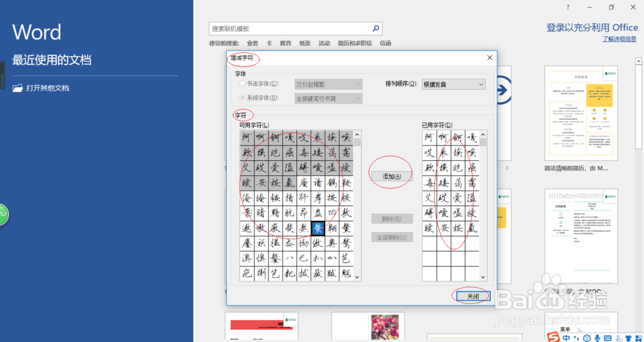Open the 全新硬笔行书简 font dropdown
Image resolution: width=644 pixels, height=342 pixels.
coord(328,99)
